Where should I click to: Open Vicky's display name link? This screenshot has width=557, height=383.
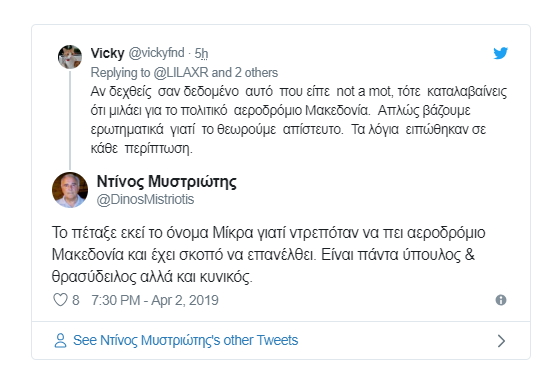[107, 53]
